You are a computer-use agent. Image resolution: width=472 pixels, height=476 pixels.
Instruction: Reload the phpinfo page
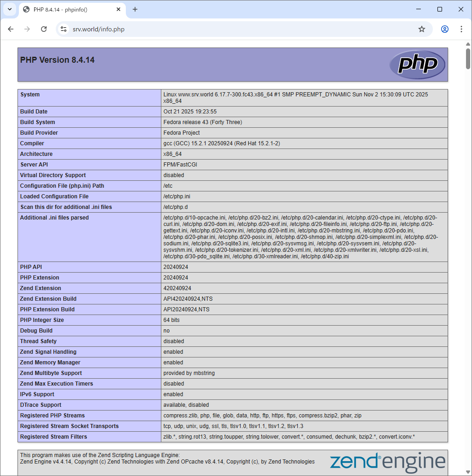pos(44,29)
